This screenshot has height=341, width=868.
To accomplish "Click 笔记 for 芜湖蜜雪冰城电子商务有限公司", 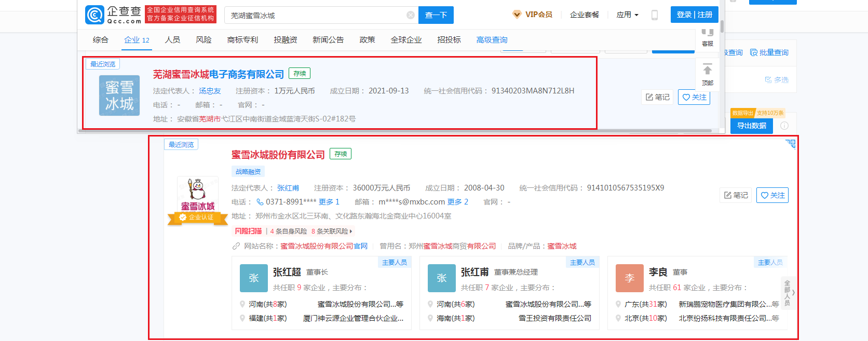I will point(657,97).
